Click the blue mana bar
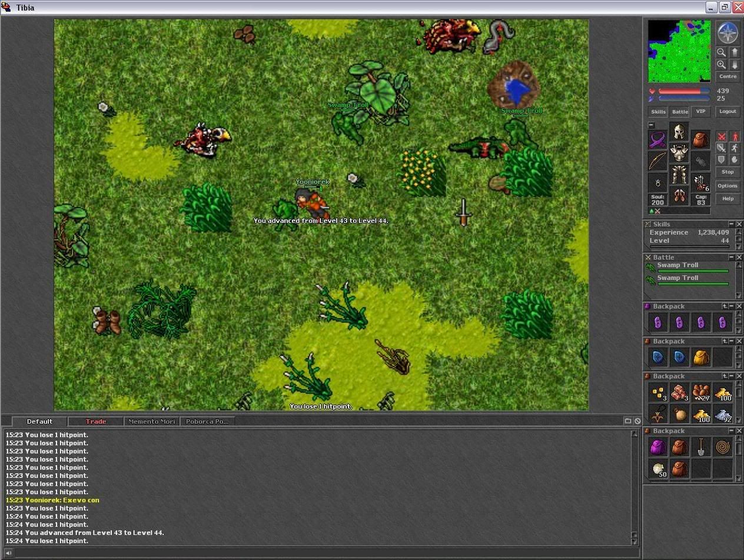744x560 pixels. 684,99
